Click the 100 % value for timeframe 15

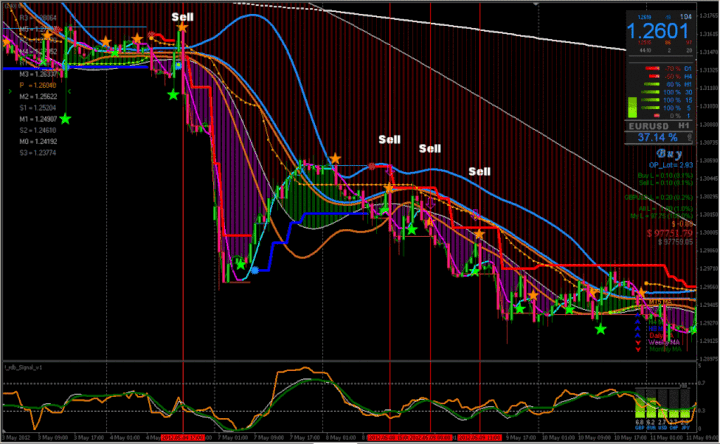[671, 100]
